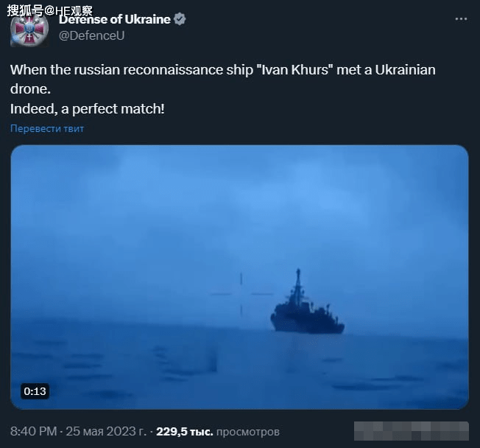Image resolution: width=480 pixels, height=448 pixels.
Task: Click the 搜狐号@HE观察 watermark
Action: pos(49,11)
